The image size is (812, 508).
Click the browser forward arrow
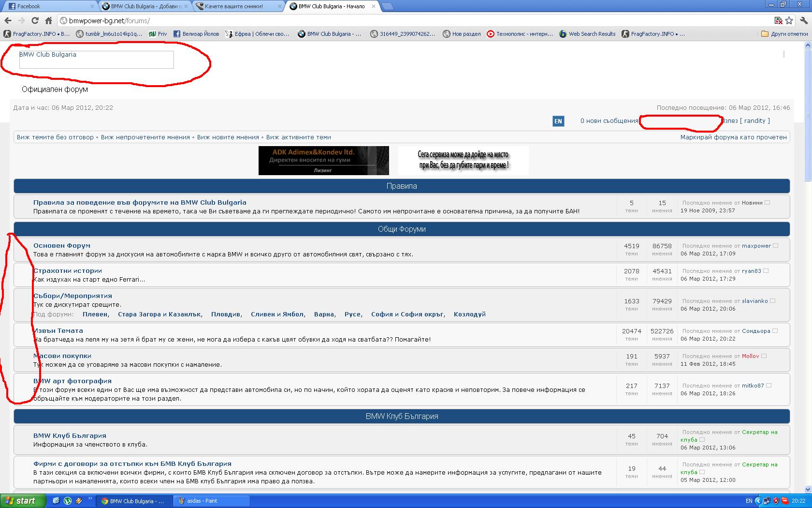(x=21, y=21)
